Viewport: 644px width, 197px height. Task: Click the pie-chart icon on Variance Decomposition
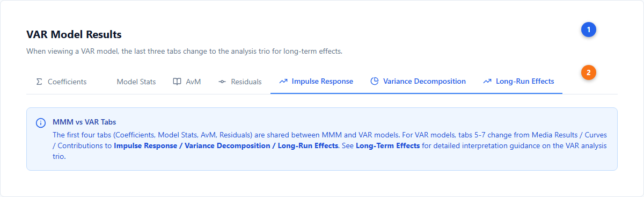coord(375,81)
